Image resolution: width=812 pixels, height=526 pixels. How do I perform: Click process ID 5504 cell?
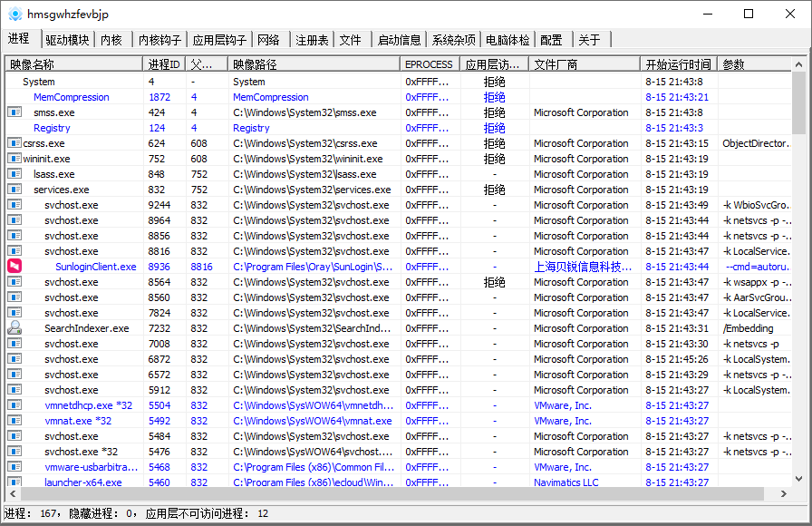click(159, 405)
